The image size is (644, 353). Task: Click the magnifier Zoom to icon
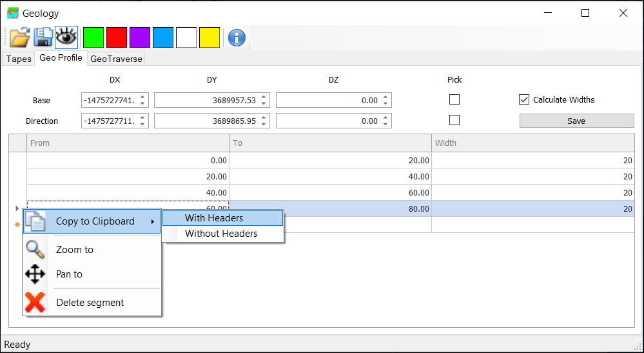(35, 250)
